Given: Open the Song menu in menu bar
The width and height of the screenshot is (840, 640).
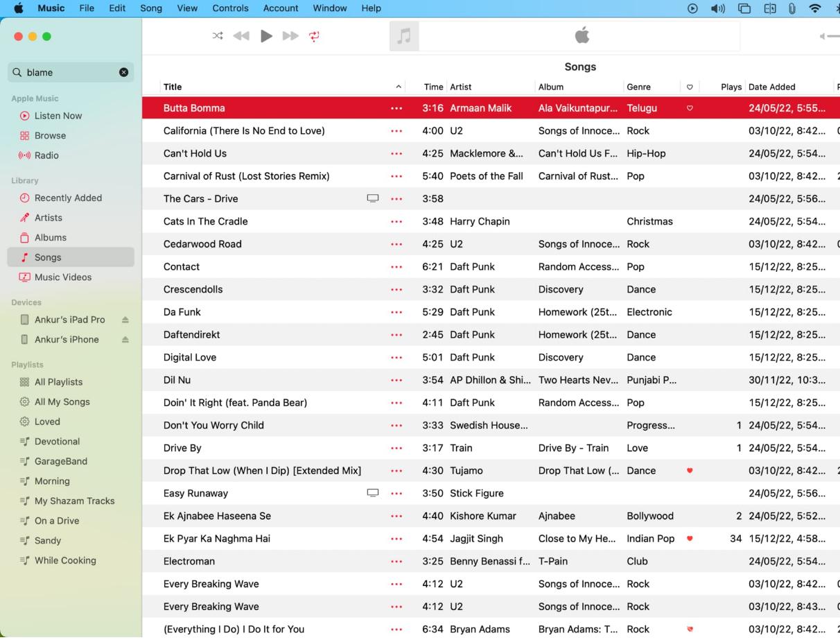Looking at the screenshot, I should tap(151, 8).
